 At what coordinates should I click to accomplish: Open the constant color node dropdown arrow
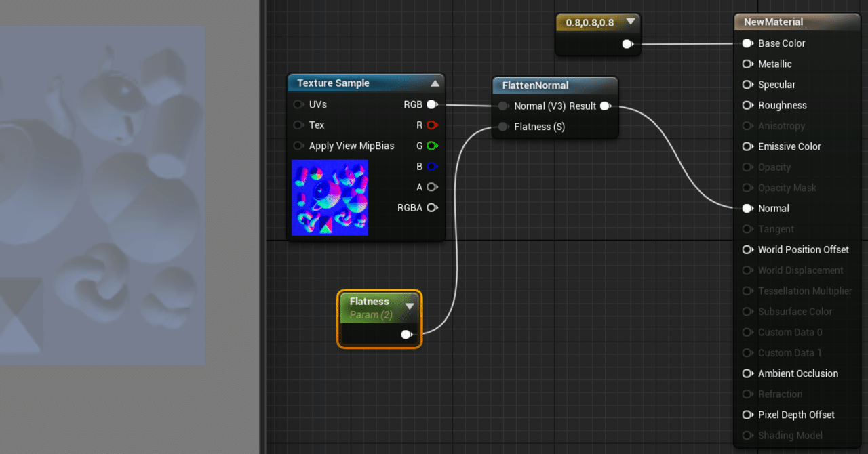[631, 22]
